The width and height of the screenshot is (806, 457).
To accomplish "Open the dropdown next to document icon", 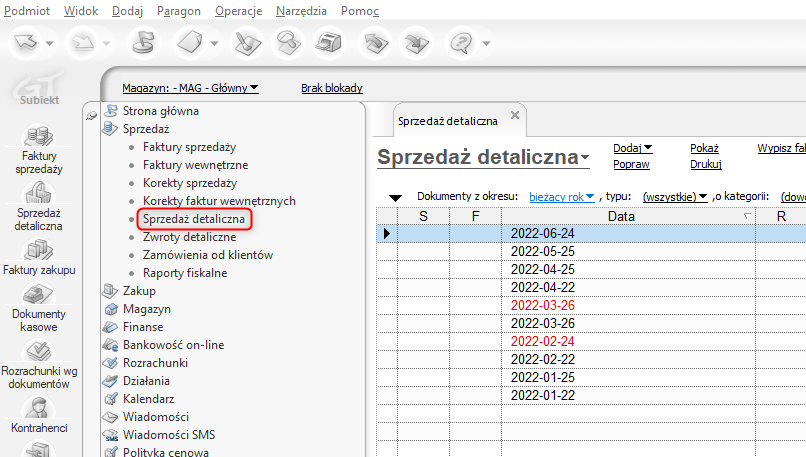I will (214, 44).
